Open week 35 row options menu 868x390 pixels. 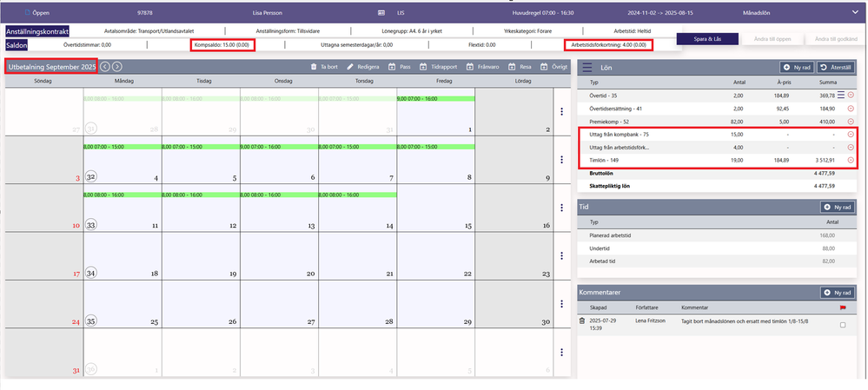coord(561,304)
